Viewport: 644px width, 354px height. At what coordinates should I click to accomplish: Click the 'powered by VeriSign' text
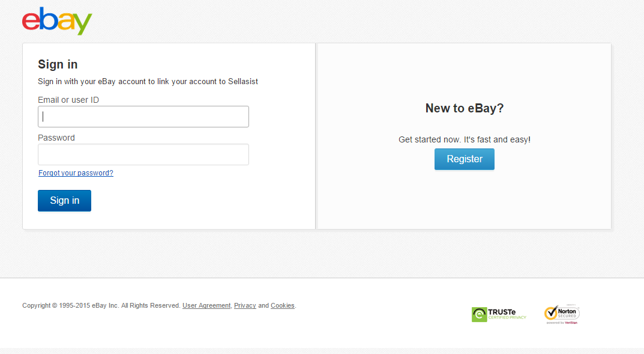pyautogui.click(x=562, y=323)
